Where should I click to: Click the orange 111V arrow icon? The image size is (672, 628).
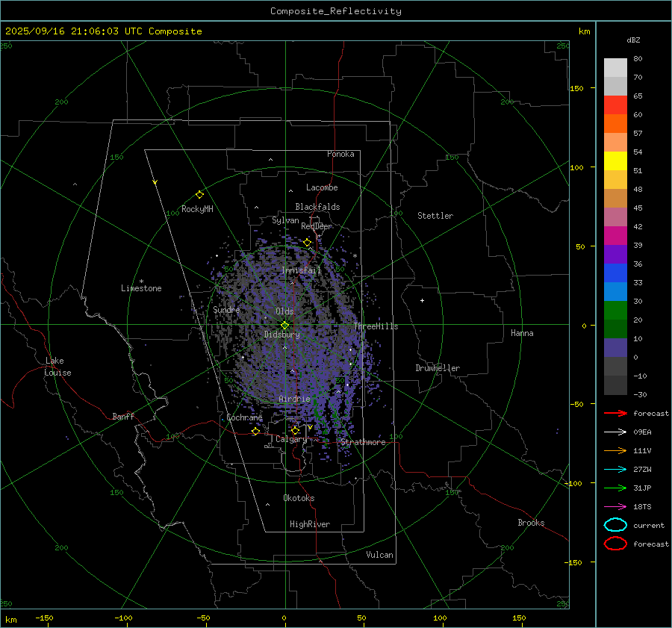click(x=615, y=450)
